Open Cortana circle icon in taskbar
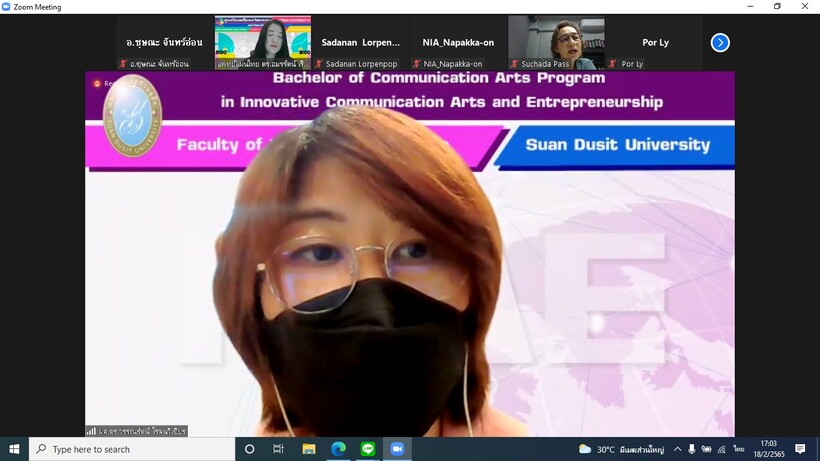Screen dimensions: 820x461 pyautogui.click(x=249, y=449)
